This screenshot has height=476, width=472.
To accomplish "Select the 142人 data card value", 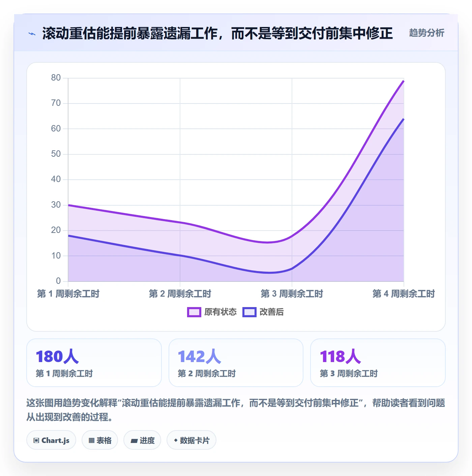I will [199, 357].
